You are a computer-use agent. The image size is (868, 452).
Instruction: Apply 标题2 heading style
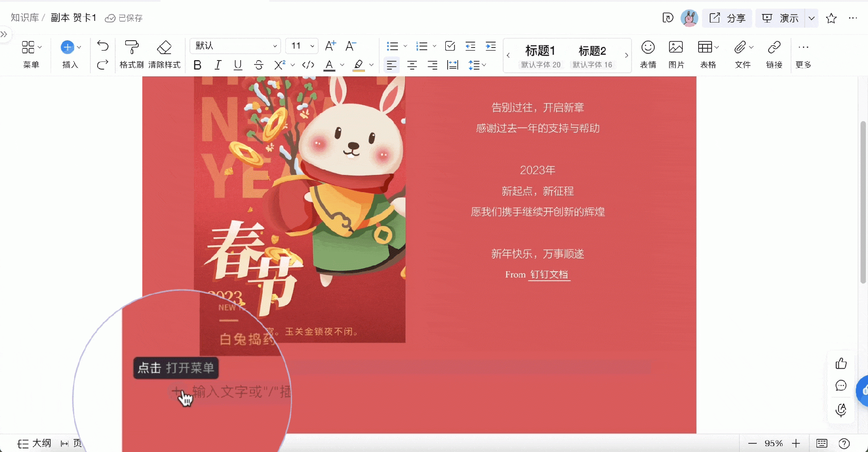click(592, 56)
